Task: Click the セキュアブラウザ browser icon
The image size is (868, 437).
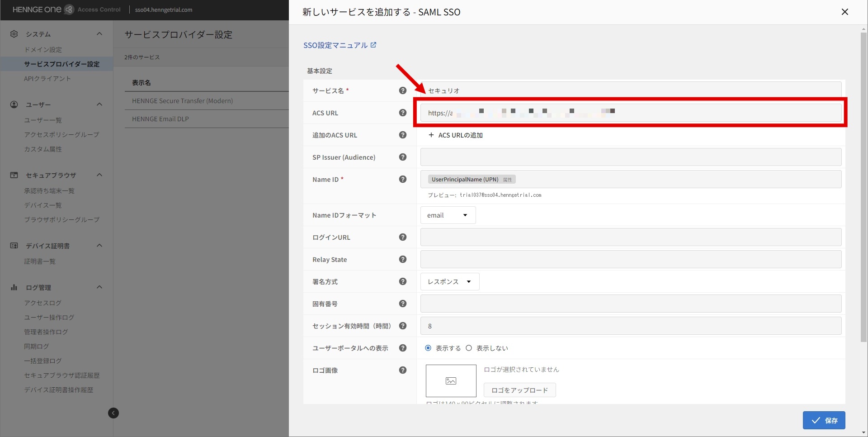Action: pyautogui.click(x=14, y=175)
